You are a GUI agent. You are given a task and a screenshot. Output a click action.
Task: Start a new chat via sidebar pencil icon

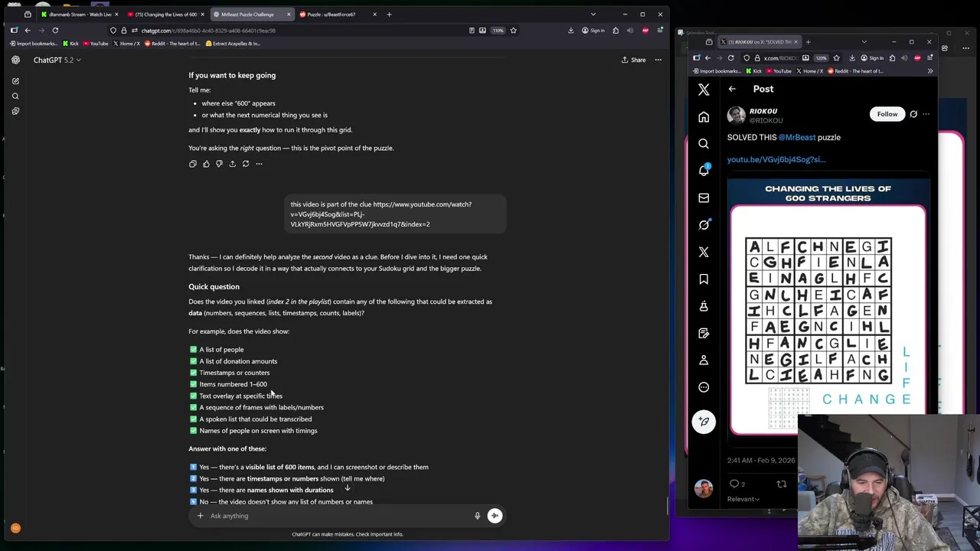tap(15, 81)
